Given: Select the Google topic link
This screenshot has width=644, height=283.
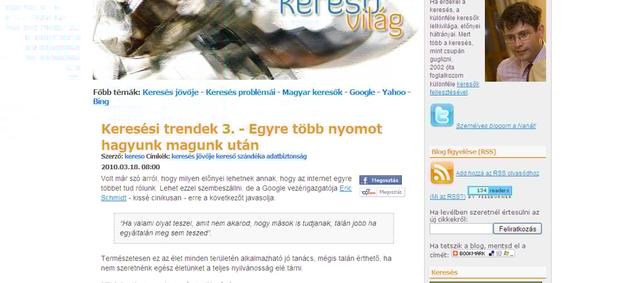Looking at the screenshot, I should tap(362, 92).
